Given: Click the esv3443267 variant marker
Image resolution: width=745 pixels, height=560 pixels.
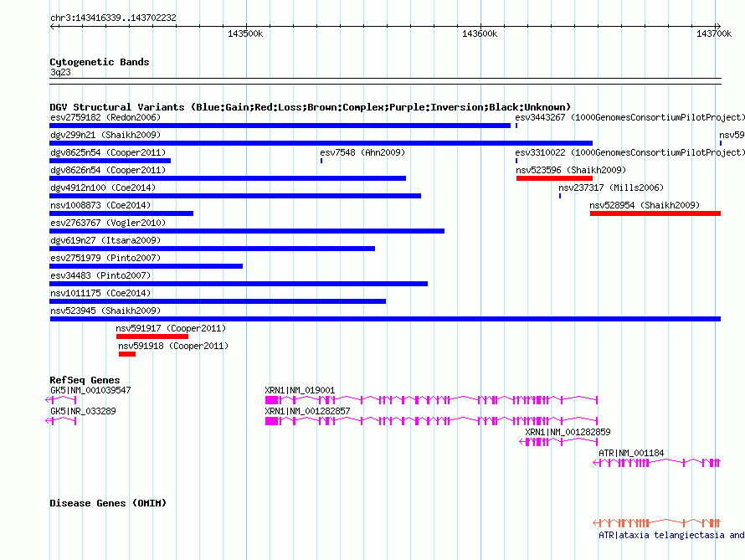Looking at the screenshot, I should (x=516, y=126).
